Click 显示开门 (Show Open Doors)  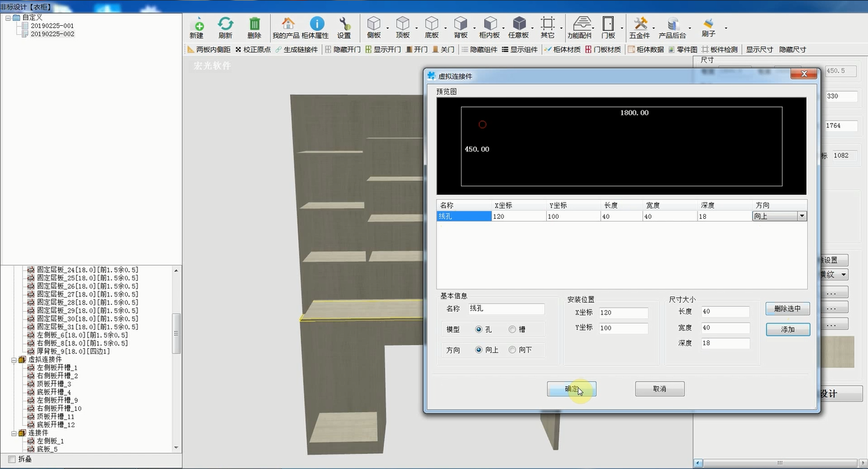[x=383, y=50]
